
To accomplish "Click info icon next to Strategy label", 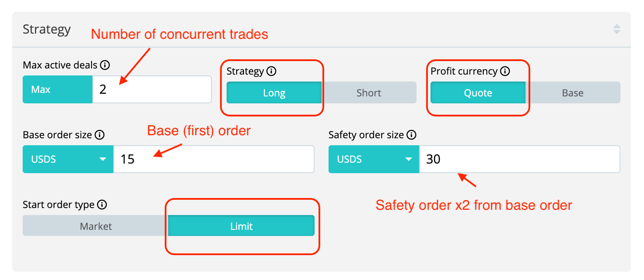I will pos(271,71).
